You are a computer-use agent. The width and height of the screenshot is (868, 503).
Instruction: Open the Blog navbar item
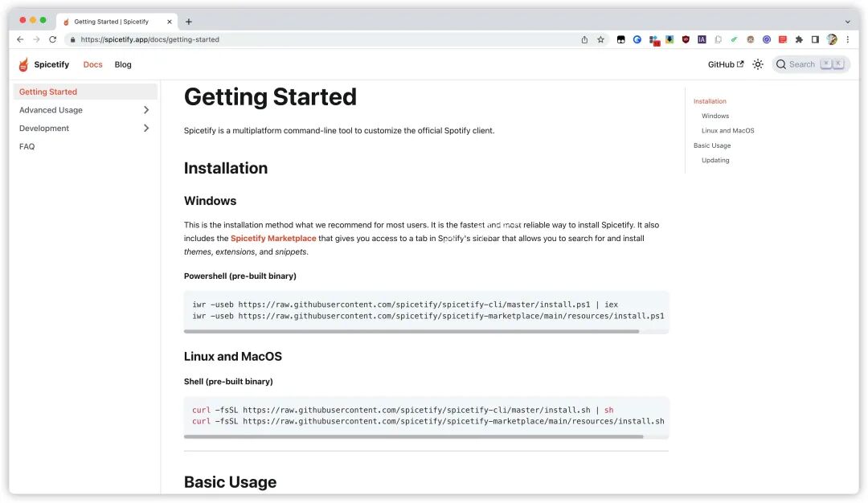[123, 65]
